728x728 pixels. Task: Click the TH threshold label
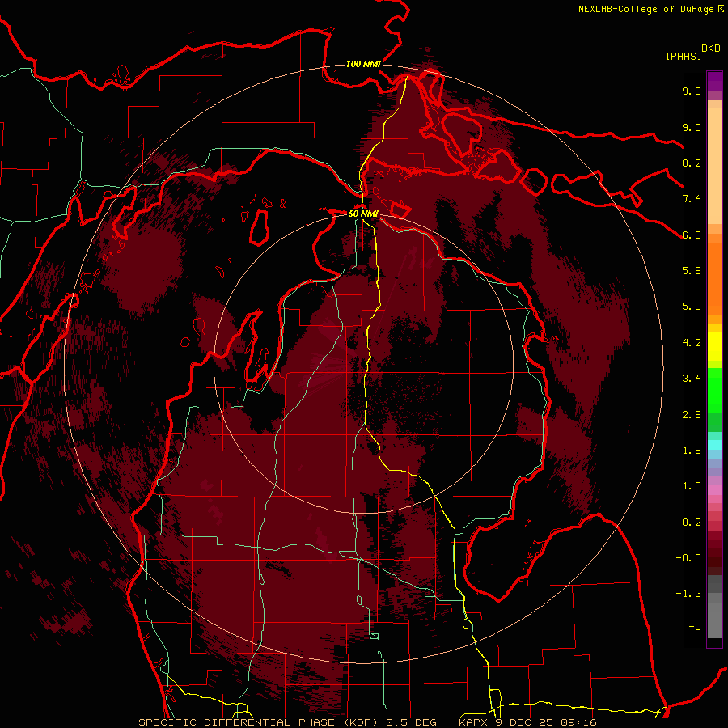click(695, 630)
